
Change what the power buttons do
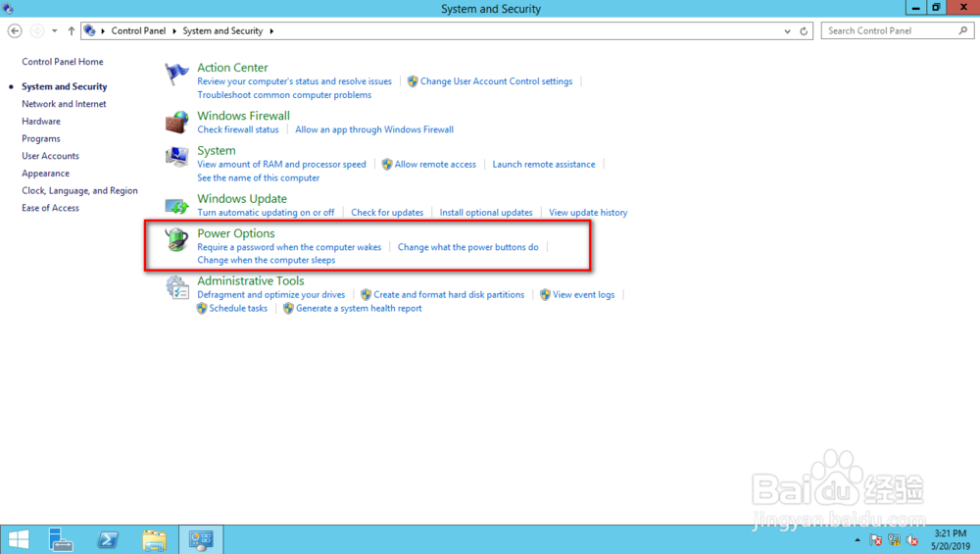(x=468, y=247)
